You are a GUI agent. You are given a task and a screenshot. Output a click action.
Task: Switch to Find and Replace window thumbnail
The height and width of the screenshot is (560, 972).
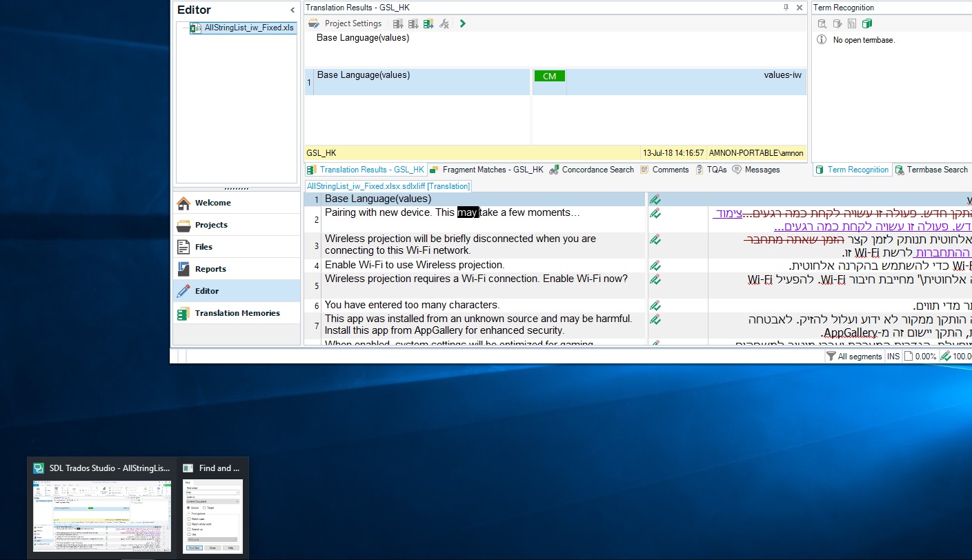coord(212,515)
